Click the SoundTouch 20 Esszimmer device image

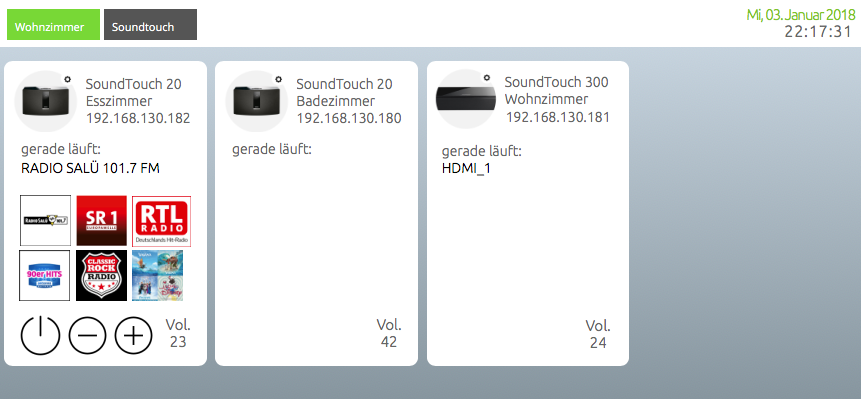[45, 100]
